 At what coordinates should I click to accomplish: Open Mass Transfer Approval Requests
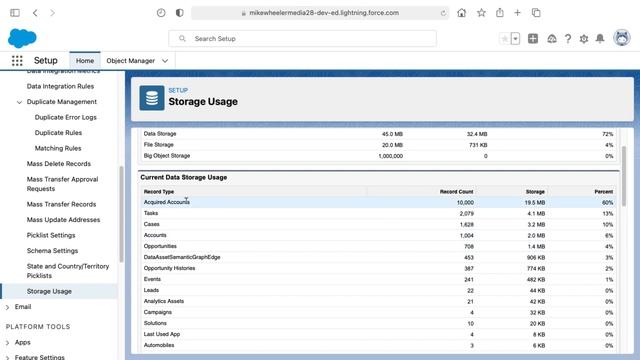click(x=62, y=184)
